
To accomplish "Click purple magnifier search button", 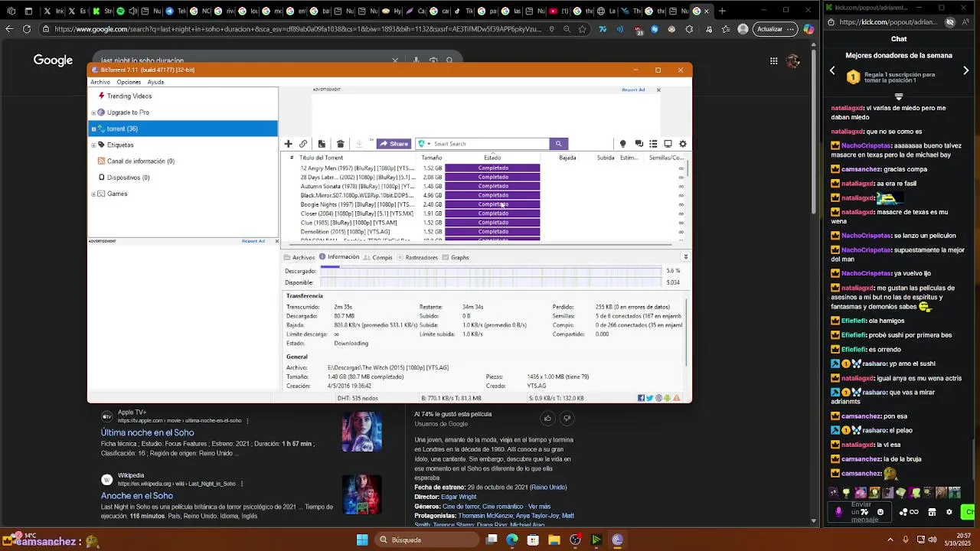I will coord(559,144).
